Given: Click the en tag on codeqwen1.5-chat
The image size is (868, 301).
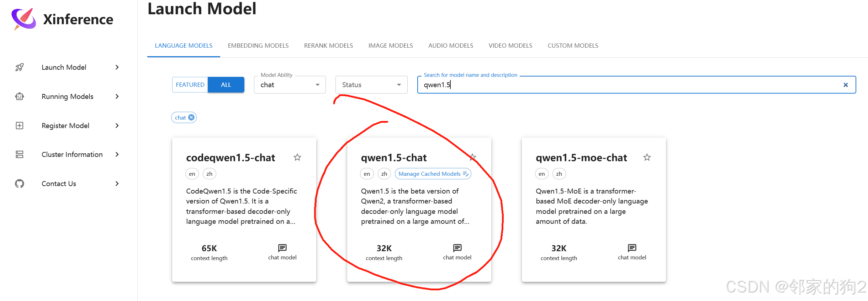Looking at the screenshot, I should (192, 174).
